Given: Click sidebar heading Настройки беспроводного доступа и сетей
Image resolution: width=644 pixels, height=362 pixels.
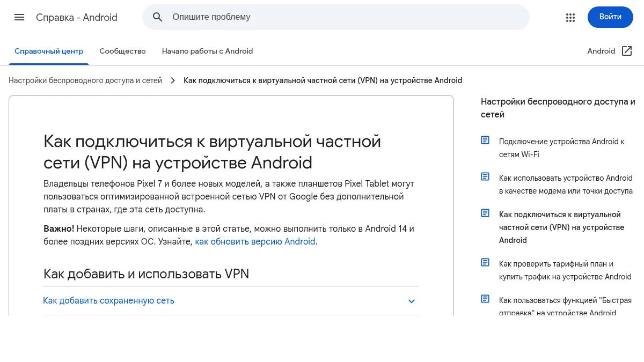Looking at the screenshot, I should [x=558, y=108].
